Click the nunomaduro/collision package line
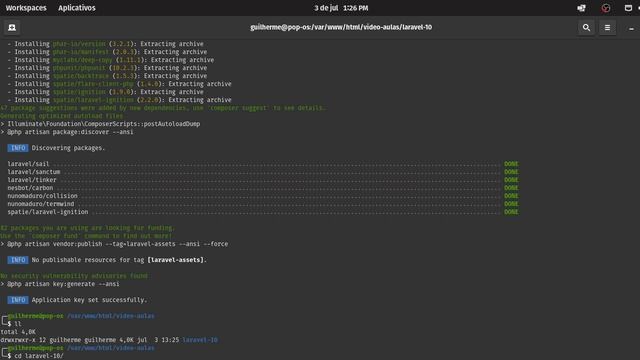This screenshot has height=360, width=640. tap(263, 196)
